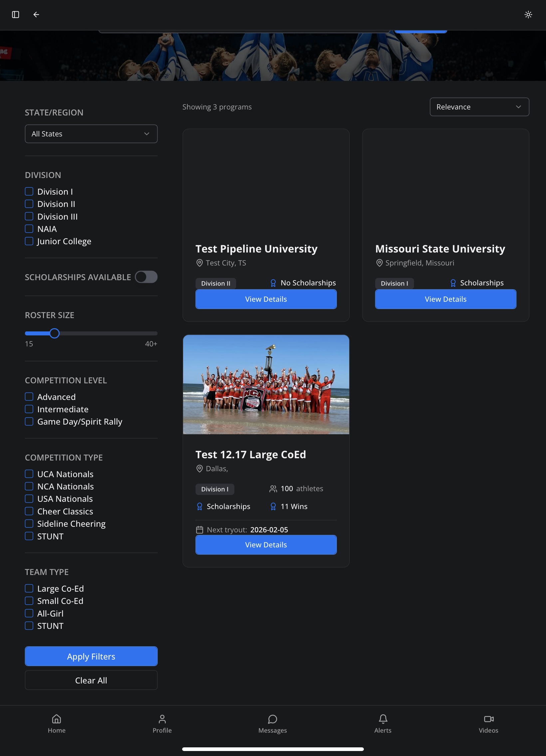The image size is (546, 756).
Task: Click the location pin beside Test City, TS
Action: tap(199, 263)
